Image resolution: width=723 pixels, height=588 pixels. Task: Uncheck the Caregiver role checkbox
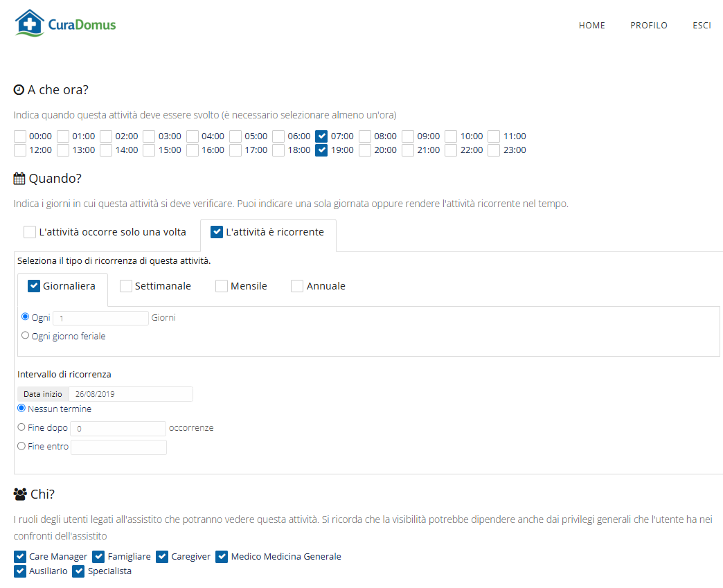coord(162,557)
